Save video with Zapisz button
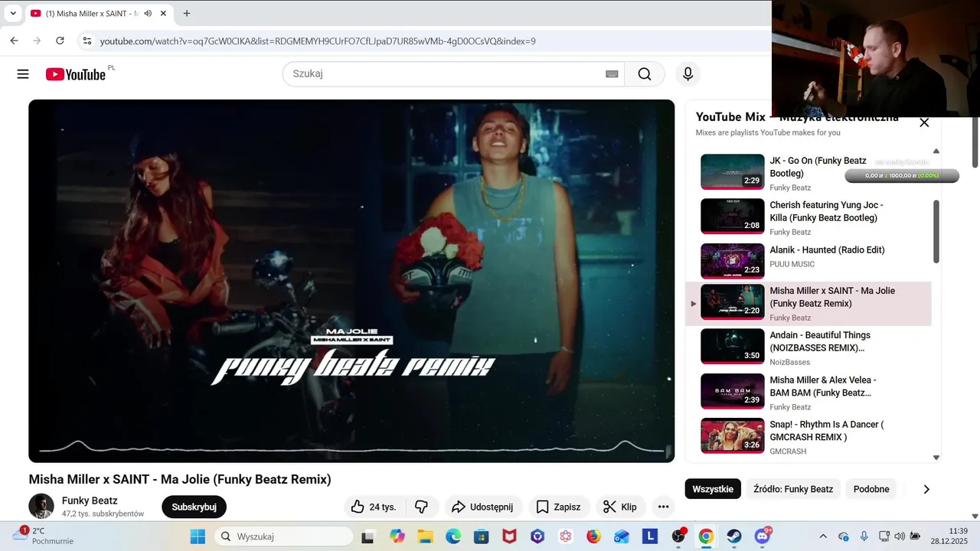 (558, 507)
